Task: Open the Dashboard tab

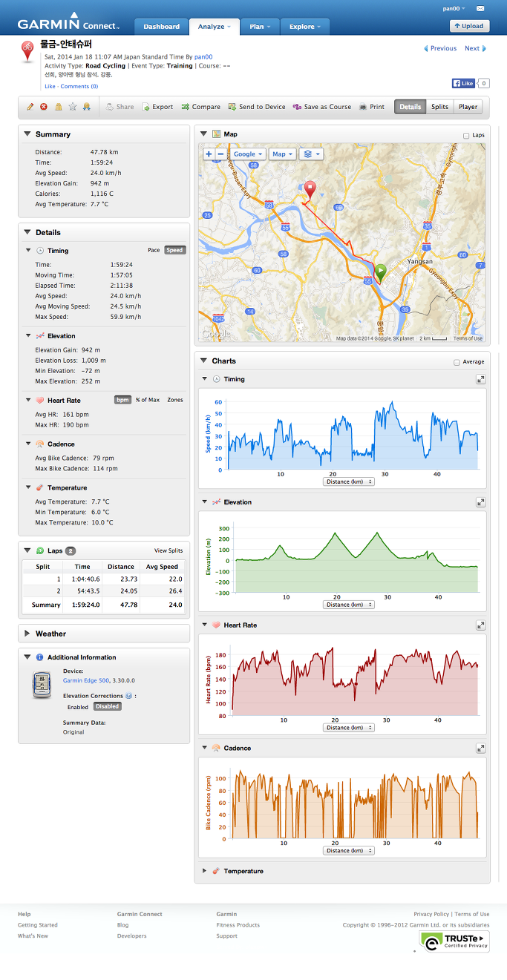Action: click(x=161, y=27)
